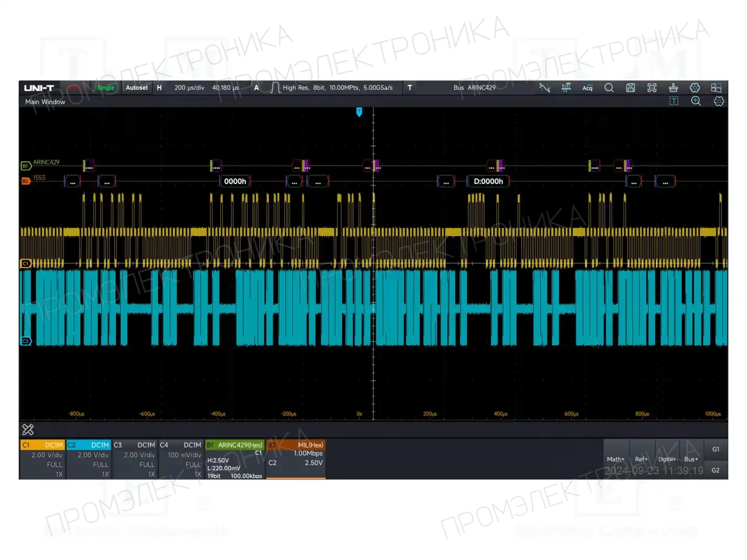Click the 0000h decoded packet
This screenshot has width=747, height=560.
tap(235, 181)
